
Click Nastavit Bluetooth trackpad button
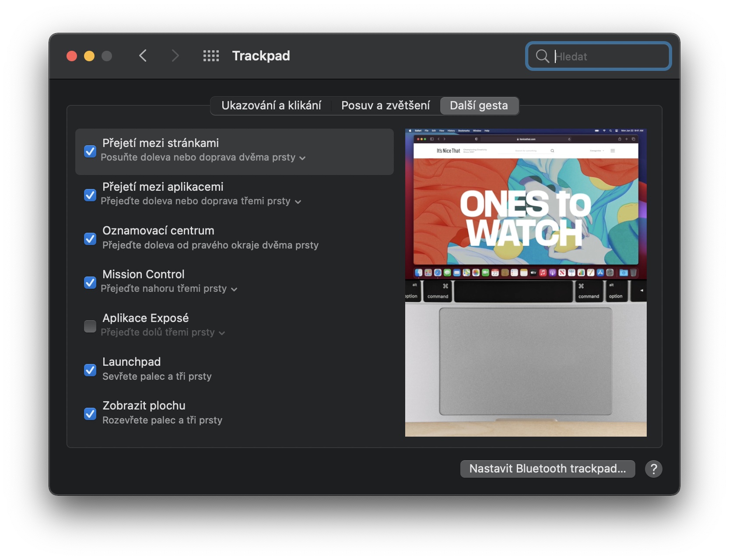(x=547, y=469)
